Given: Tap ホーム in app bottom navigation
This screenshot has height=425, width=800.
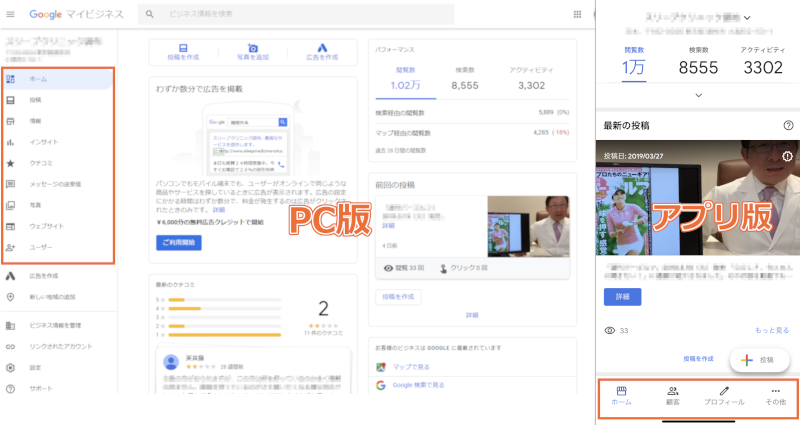Looking at the screenshot, I should pyautogui.click(x=621, y=395).
